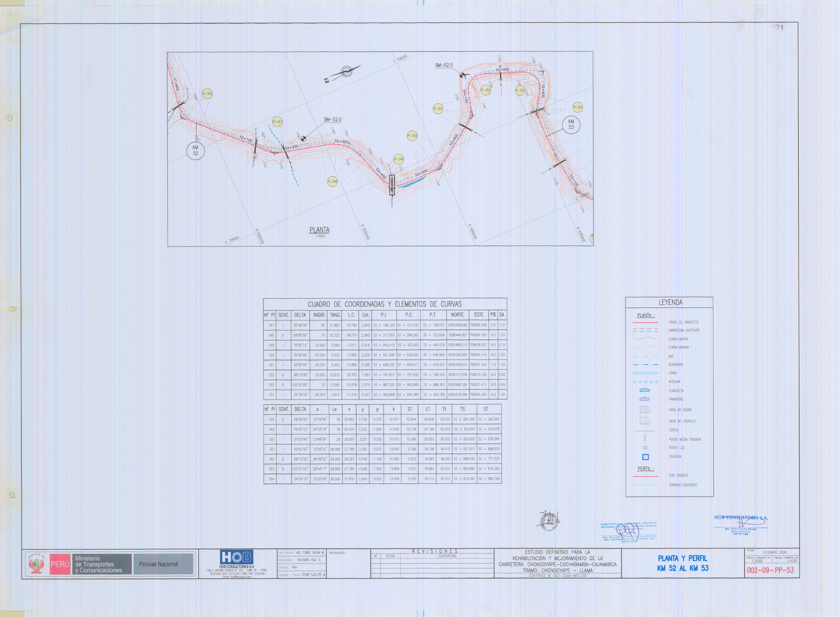Click the Casa de Ladrillo legend symbol

645,421
